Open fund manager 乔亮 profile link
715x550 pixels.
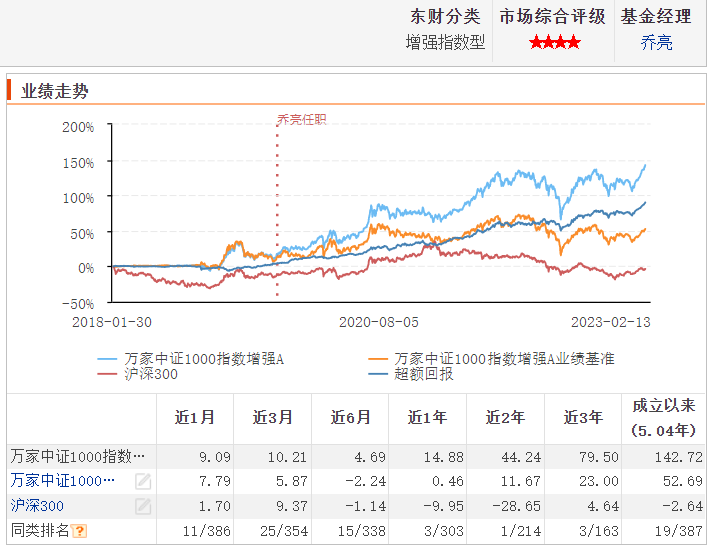(656, 42)
